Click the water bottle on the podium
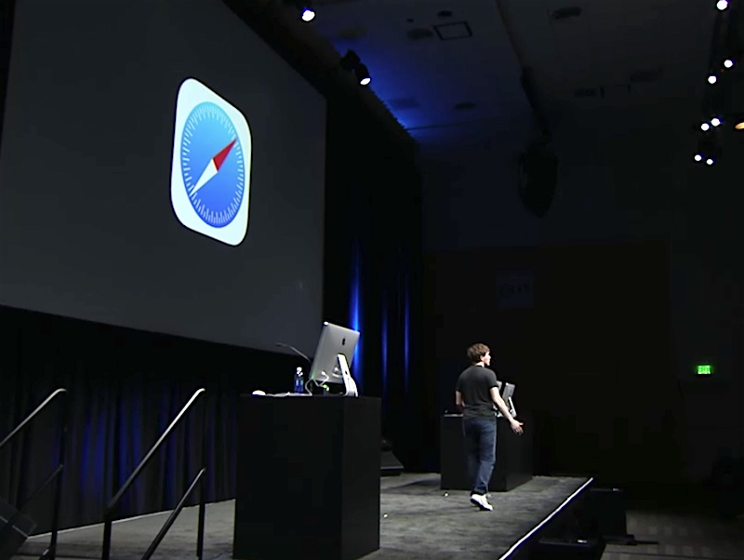The width and height of the screenshot is (744, 560). [x=299, y=380]
